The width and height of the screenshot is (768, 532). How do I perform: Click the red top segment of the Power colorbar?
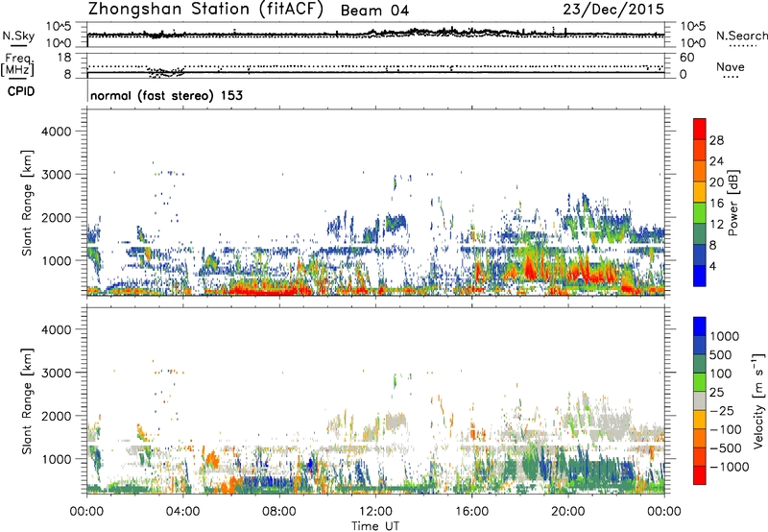coord(700,129)
